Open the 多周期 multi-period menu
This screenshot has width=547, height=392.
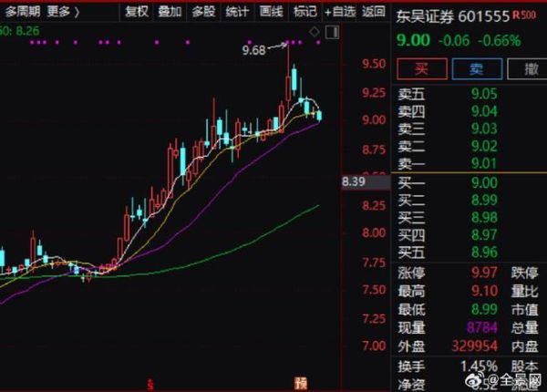pyautogui.click(x=22, y=12)
